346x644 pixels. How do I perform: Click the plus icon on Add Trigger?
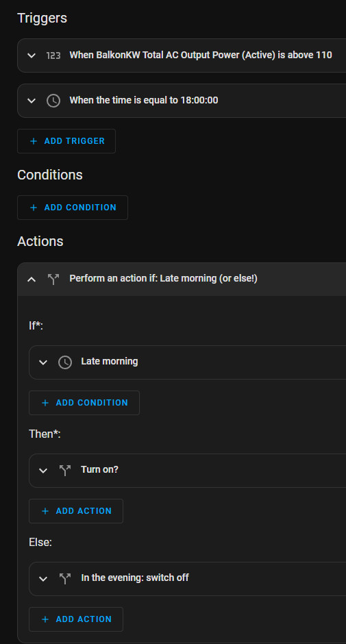point(34,141)
